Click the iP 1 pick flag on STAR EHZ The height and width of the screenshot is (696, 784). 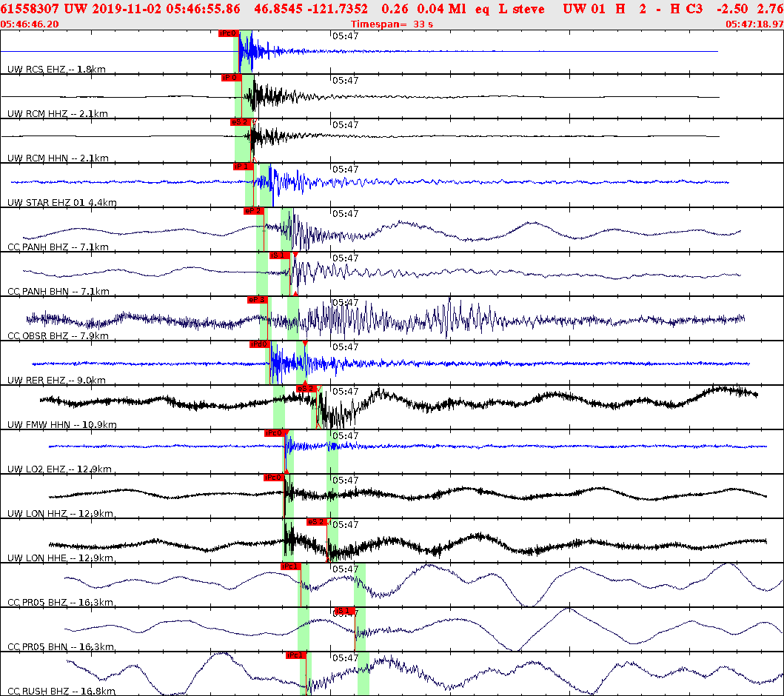point(242,167)
